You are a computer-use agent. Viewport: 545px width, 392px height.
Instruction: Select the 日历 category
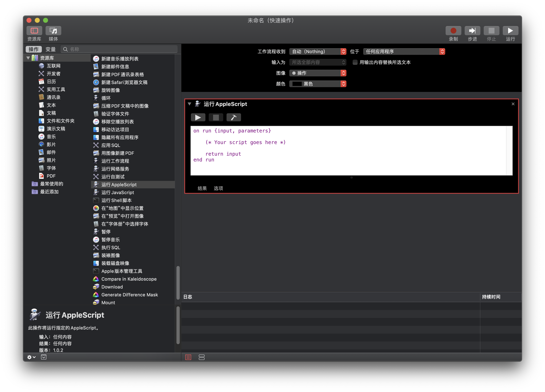(51, 82)
